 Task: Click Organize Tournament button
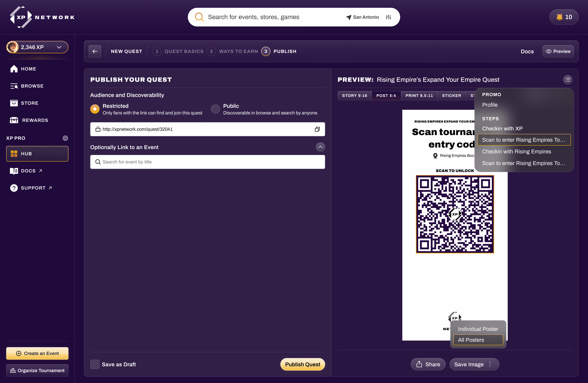point(37,370)
